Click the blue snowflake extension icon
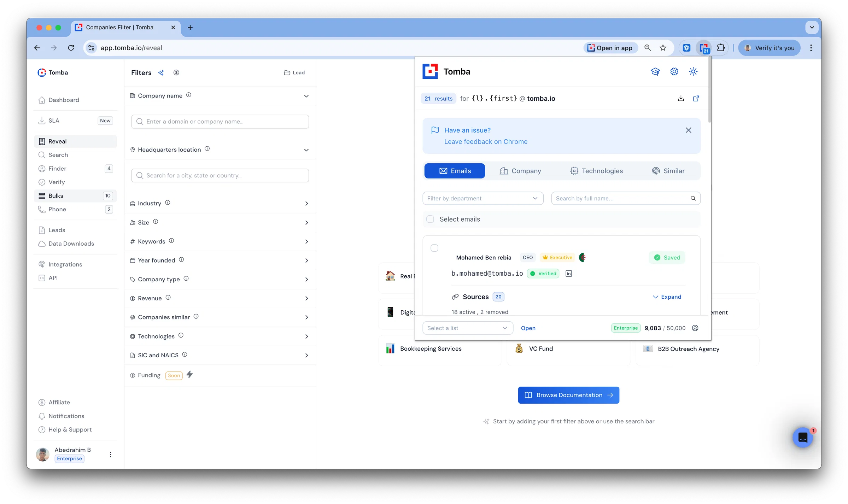 [x=686, y=48]
